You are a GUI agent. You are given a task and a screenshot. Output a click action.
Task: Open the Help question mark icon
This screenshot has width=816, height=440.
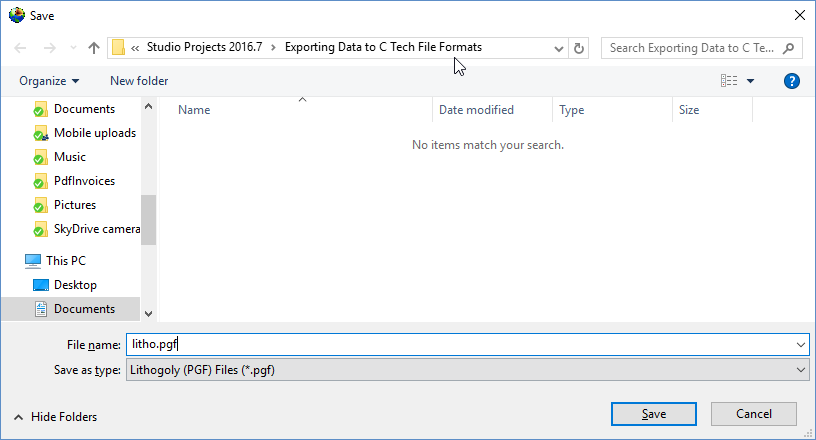(x=792, y=81)
